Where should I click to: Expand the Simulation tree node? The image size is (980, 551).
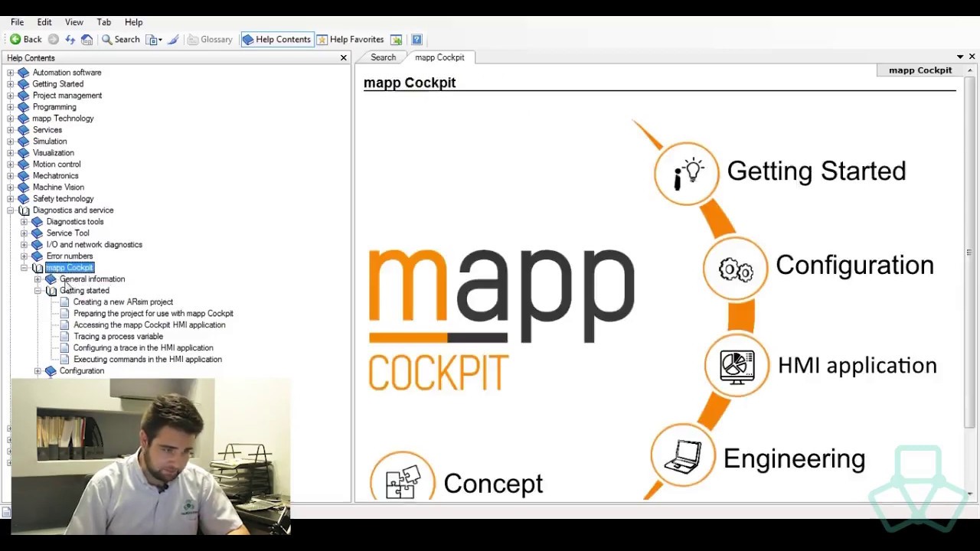(x=11, y=142)
